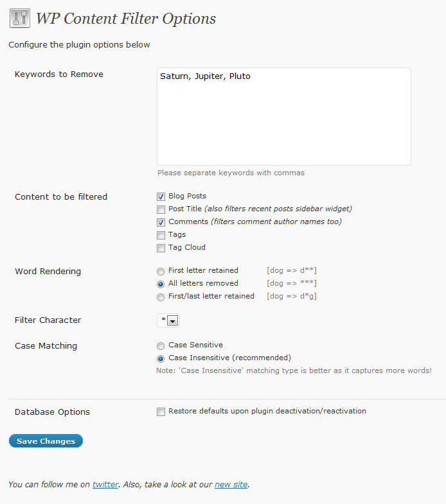Click the Blog Posts label text
446x504 pixels.
coord(187,196)
